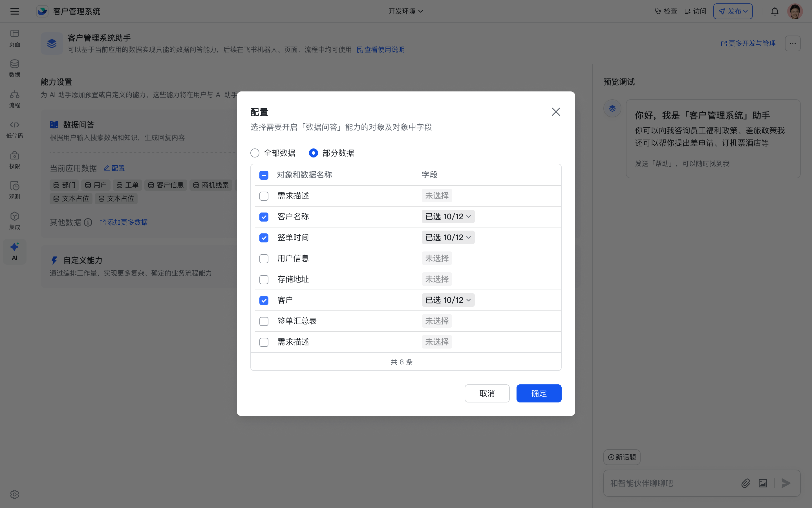Viewport: 812px width, 508px height.
Task: Click the 自定义能力 lightning icon
Action: click(54, 260)
